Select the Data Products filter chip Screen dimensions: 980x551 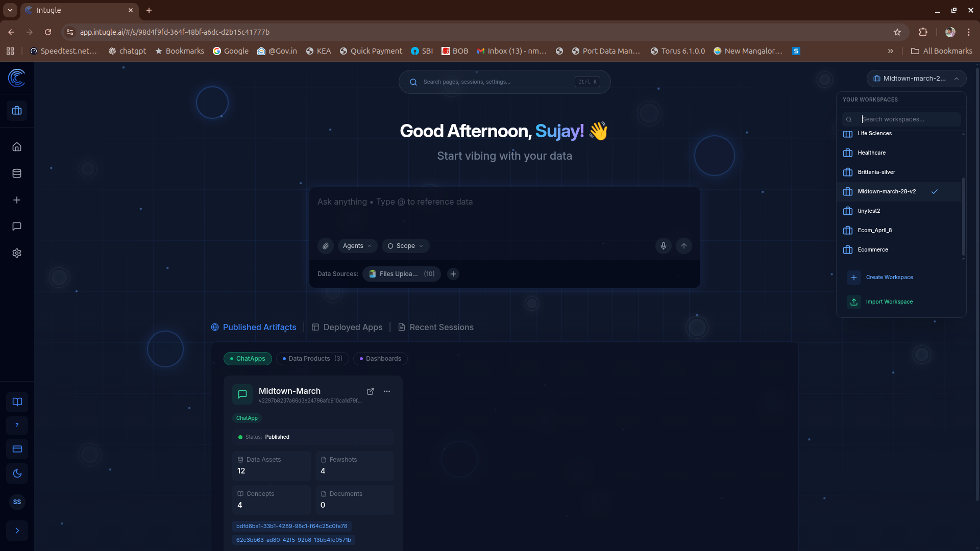pos(312,359)
